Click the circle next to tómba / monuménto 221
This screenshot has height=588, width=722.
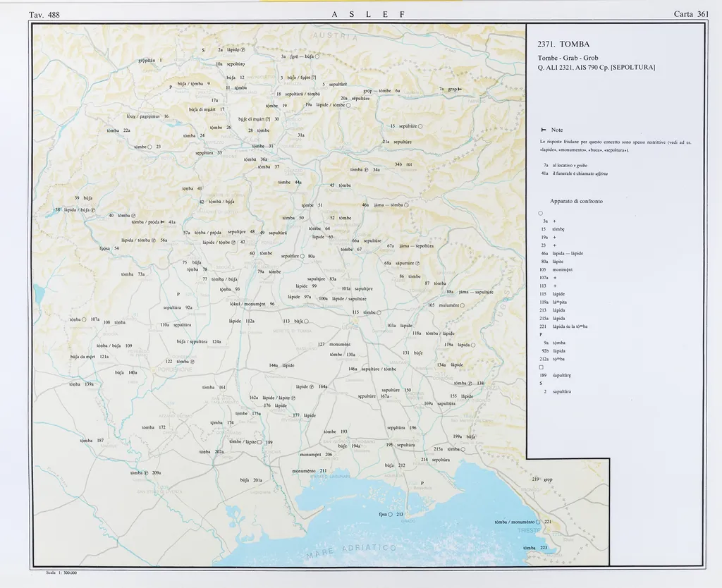coord(538,522)
